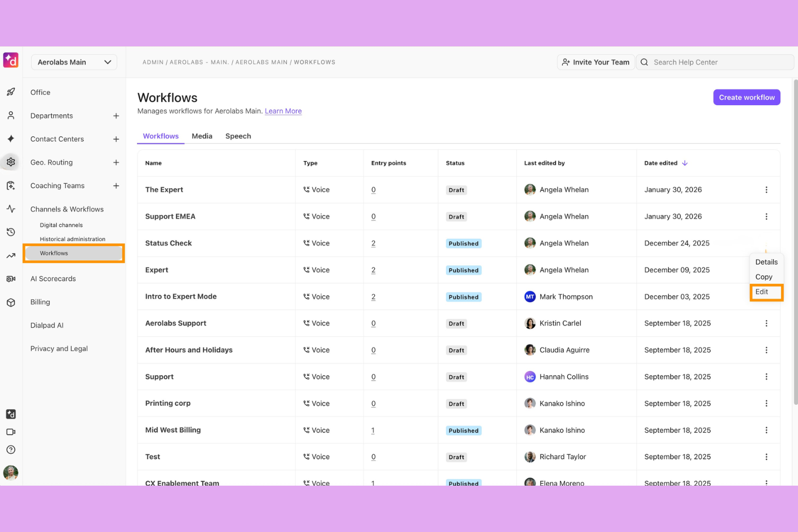
Task: Click the plus next to Departments
Action: 116,116
